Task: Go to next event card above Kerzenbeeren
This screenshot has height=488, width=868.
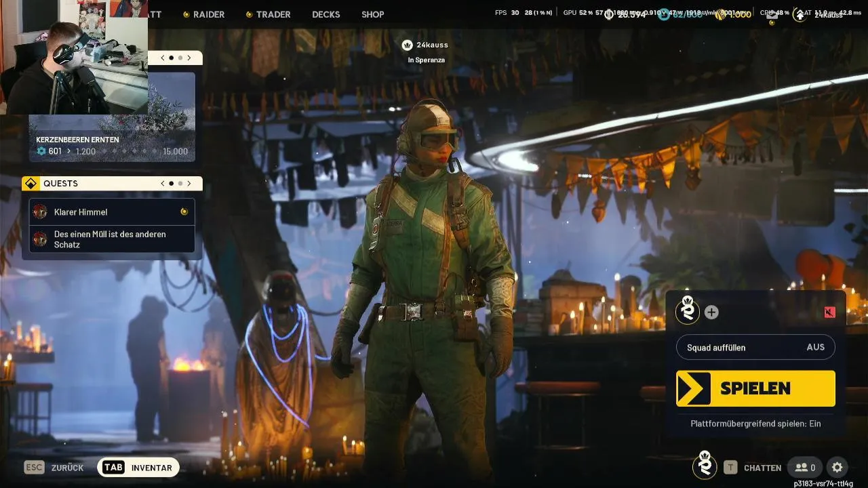Action: (x=189, y=58)
